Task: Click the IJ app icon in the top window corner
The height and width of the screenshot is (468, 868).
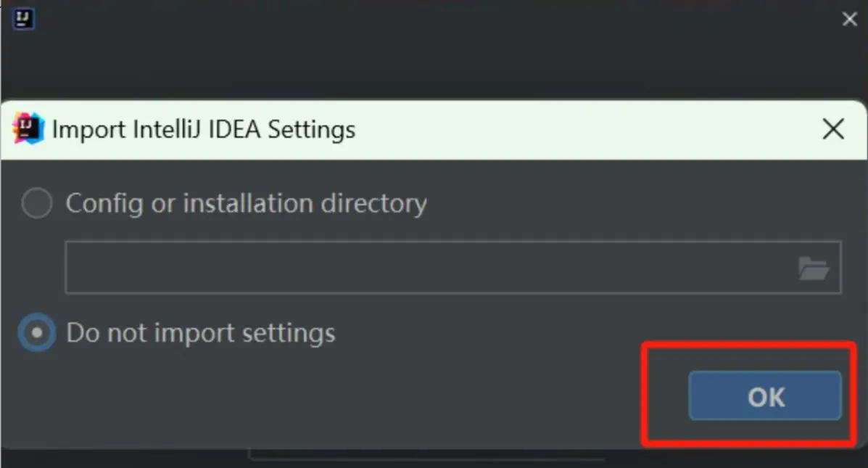Action: coord(24,19)
